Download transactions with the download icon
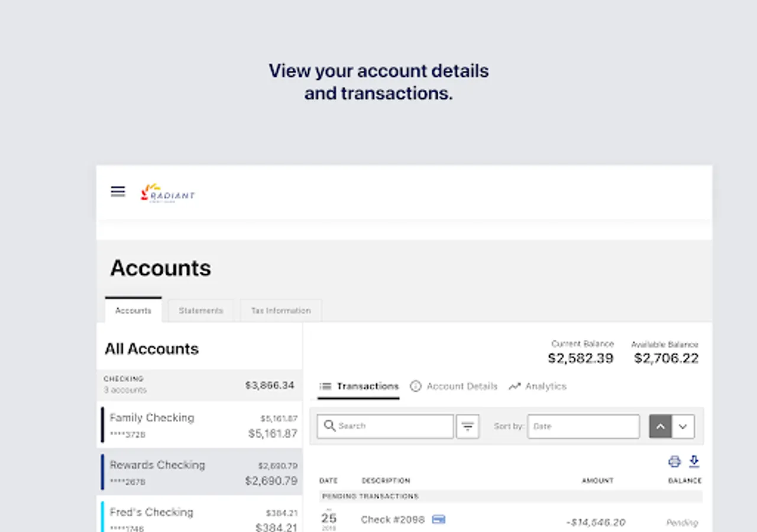The height and width of the screenshot is (532, 757). point(694,462)
